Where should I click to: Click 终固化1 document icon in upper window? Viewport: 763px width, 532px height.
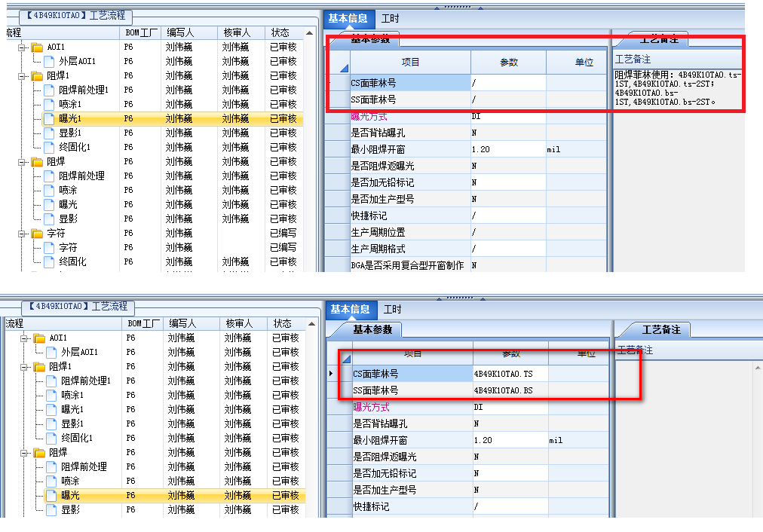point(49,147)
